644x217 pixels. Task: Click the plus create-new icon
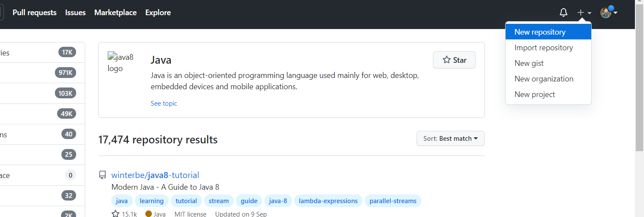(x=581, y=13)
